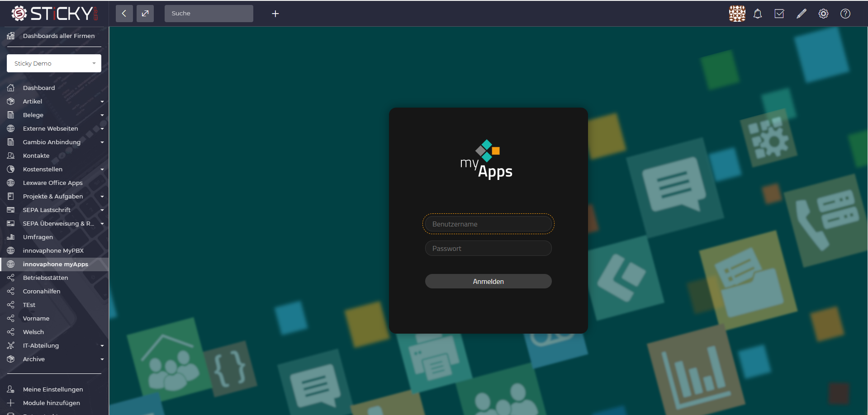Click the Artikel box icon
The image size is (868, 415).
click(x=11, y=101)
